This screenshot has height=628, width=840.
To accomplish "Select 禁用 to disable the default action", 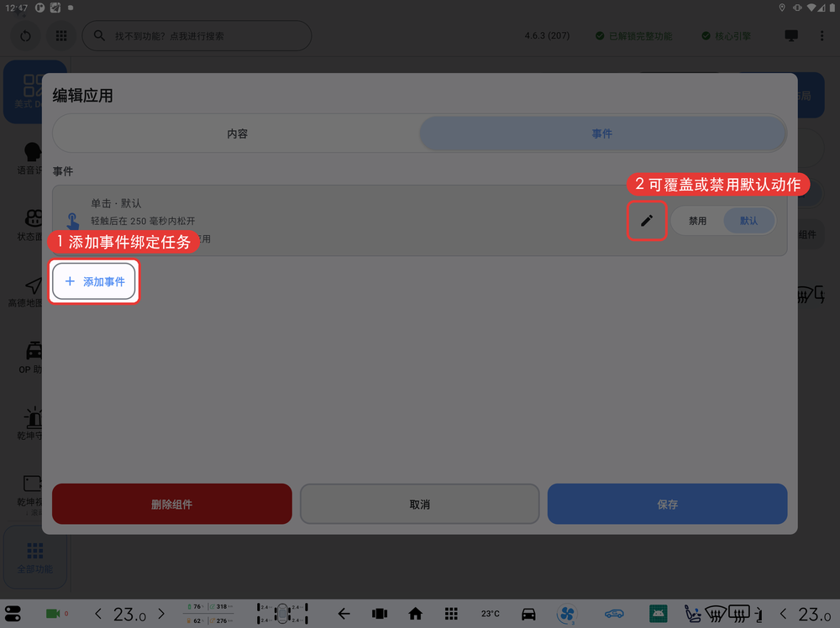I will (697, 221).
